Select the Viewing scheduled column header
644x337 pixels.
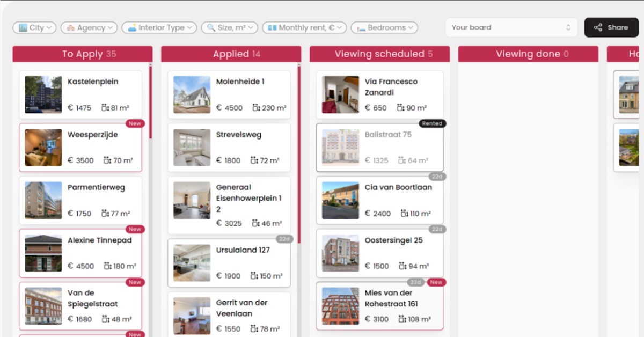point(379,54)
